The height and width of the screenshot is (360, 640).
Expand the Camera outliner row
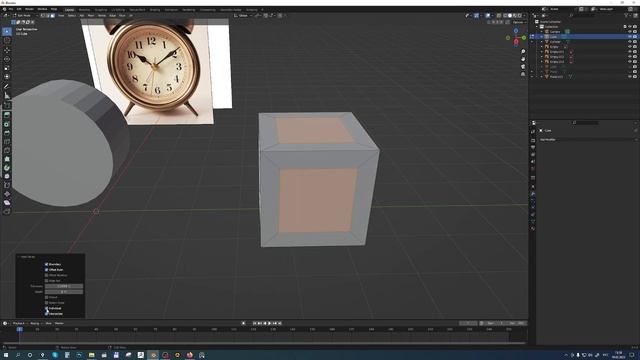[542, 31]
